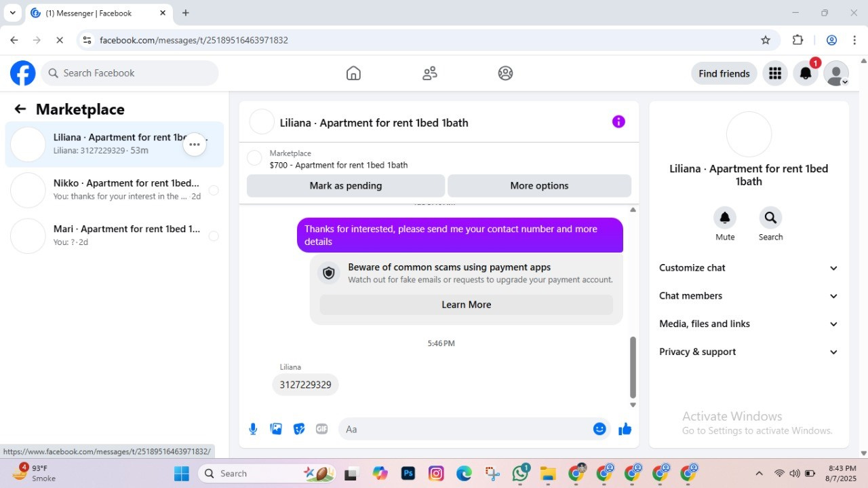
Task: Open the Facebook menu grid icon
Action: tap(775, 73)
